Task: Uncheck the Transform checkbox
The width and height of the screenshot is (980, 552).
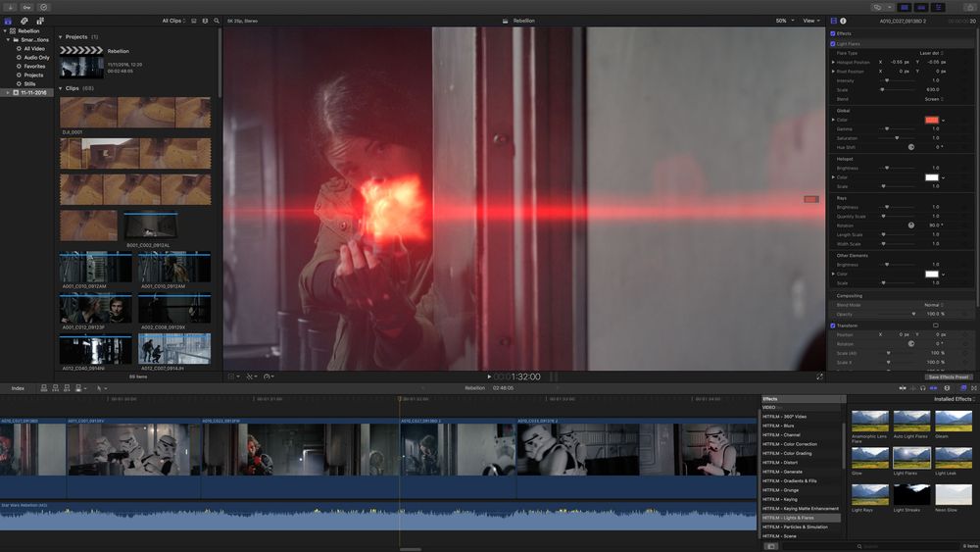Action: click(x=832, y=326)
